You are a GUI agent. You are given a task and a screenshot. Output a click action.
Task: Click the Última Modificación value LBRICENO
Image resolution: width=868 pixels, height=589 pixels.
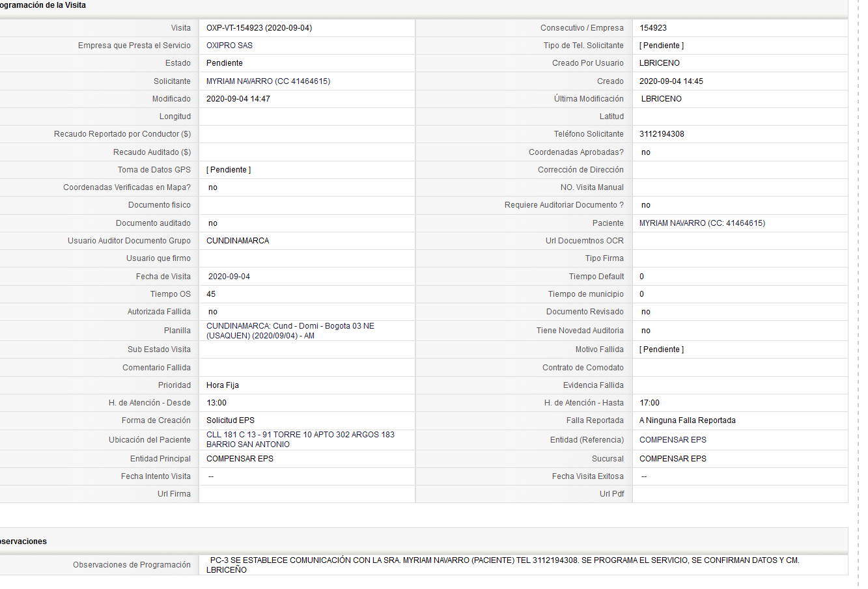click(662, 99)
